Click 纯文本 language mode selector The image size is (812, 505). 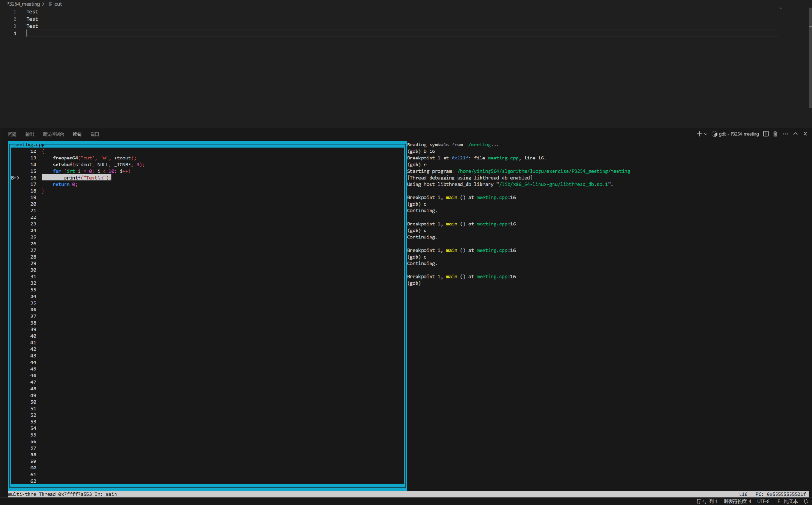(x=791, y=501)
